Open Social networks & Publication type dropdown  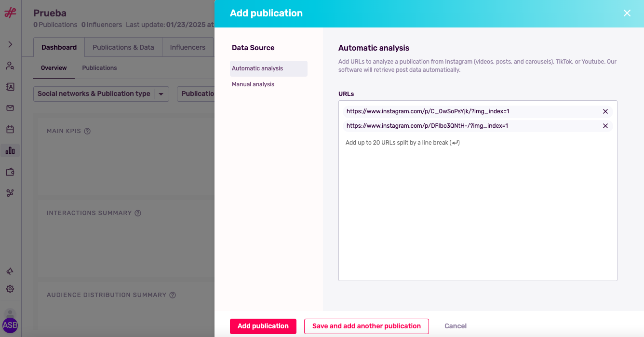101,94
